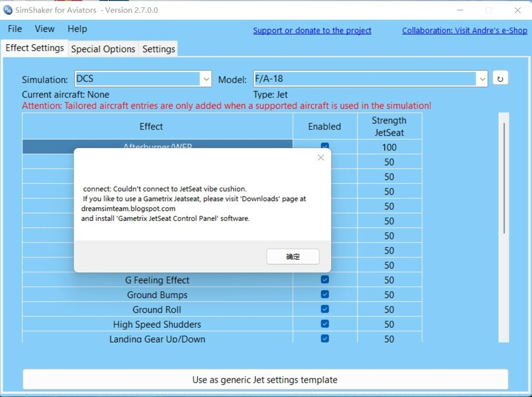Close the JetSeat connection error dialog

(321, 158)
